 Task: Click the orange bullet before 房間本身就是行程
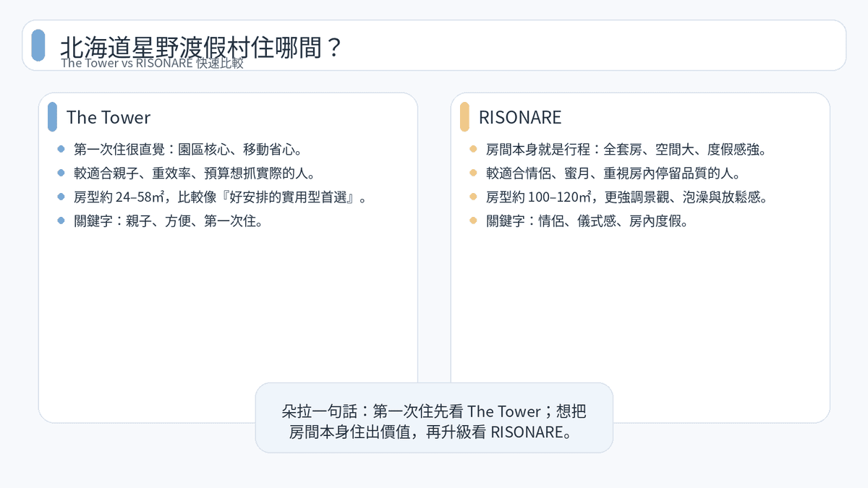coord(473,150)
